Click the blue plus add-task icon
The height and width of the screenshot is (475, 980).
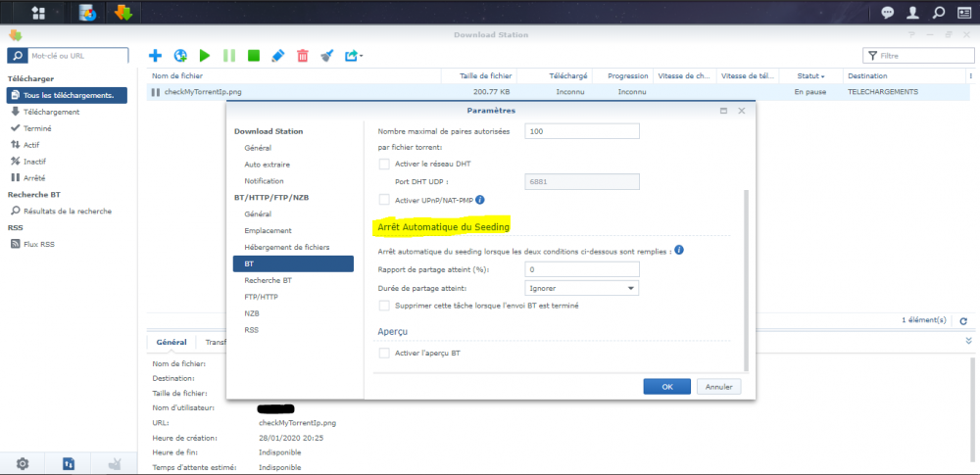(x=155, y=56)
